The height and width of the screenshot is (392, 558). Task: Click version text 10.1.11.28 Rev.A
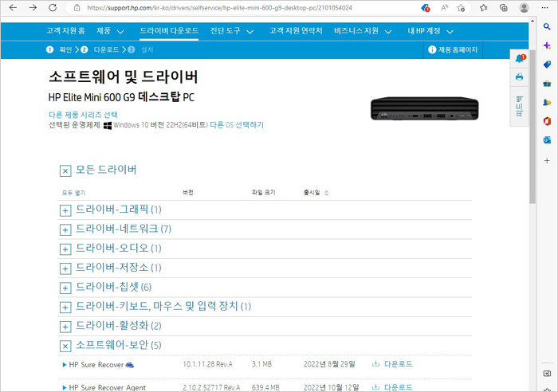point(207,364)
